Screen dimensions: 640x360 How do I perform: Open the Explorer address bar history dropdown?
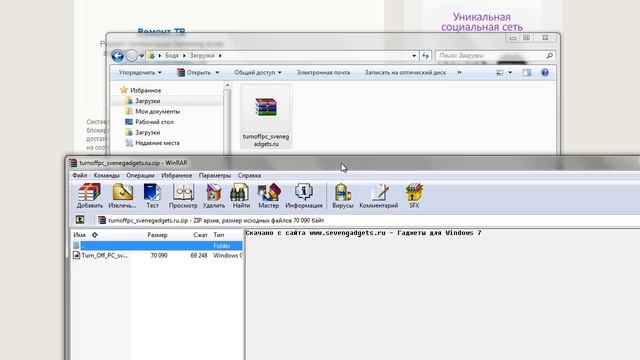point(414,56)
